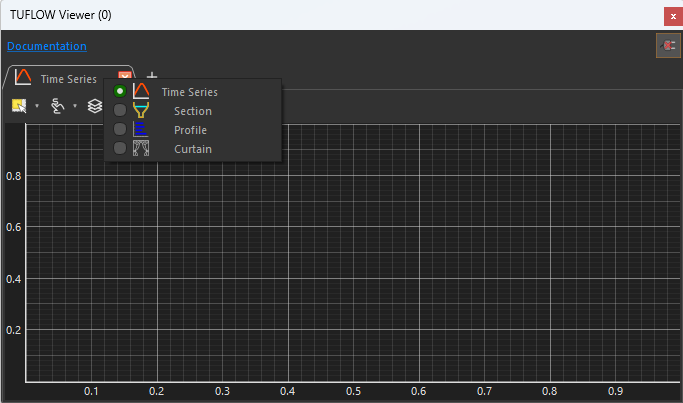Choose the Curtain label in plot type menu
Screen dimensions: 683x403
coord(192,149)
